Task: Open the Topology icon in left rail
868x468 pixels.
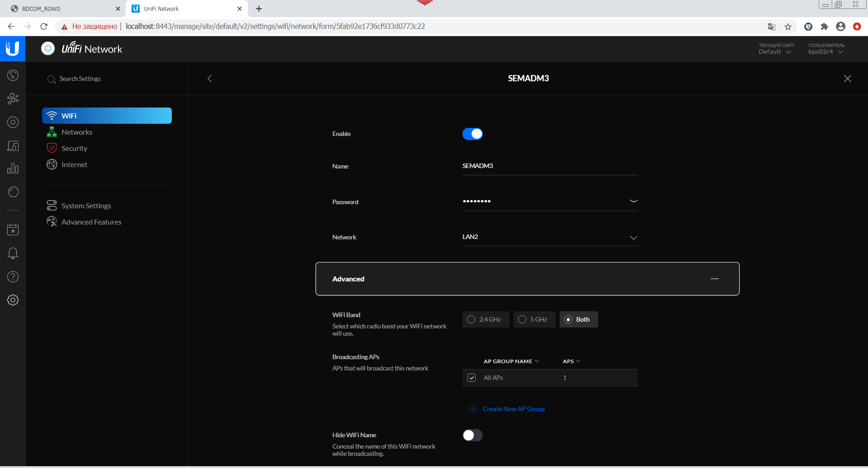Action: click(13, 98)
